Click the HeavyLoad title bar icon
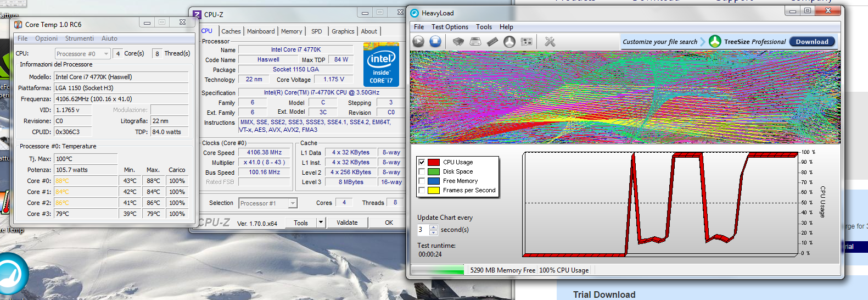Viewport: 868px width, 300px height. [x=415, y=13]
